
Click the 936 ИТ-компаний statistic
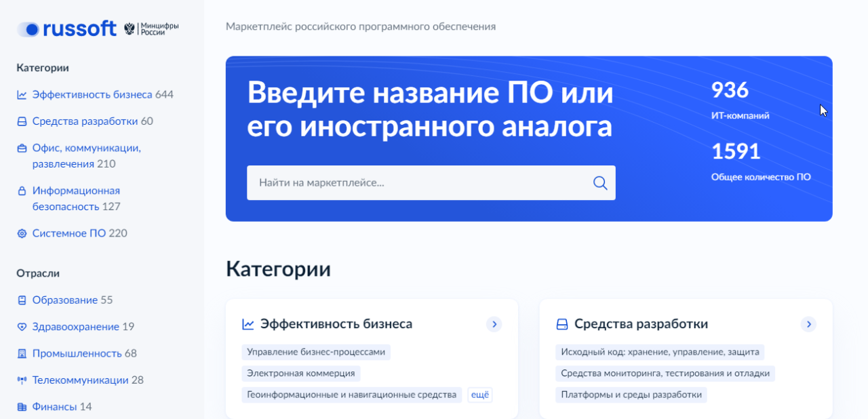[x=741, y=100]
